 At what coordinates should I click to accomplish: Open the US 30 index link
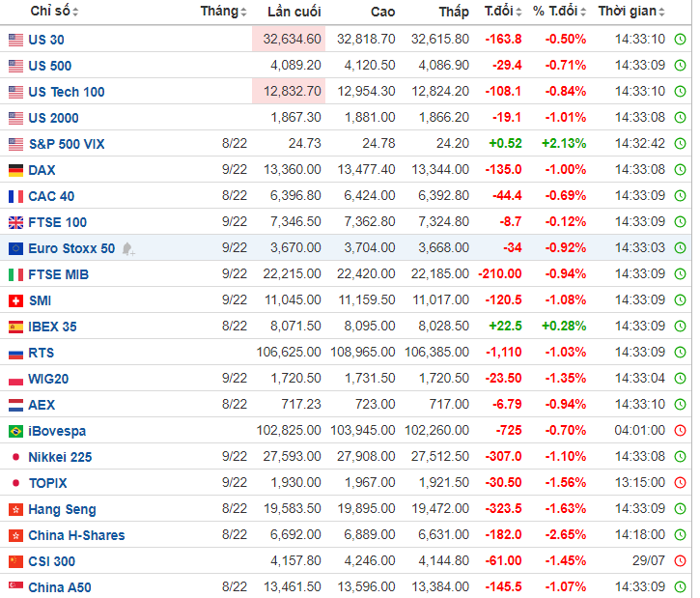coord(46,40)
